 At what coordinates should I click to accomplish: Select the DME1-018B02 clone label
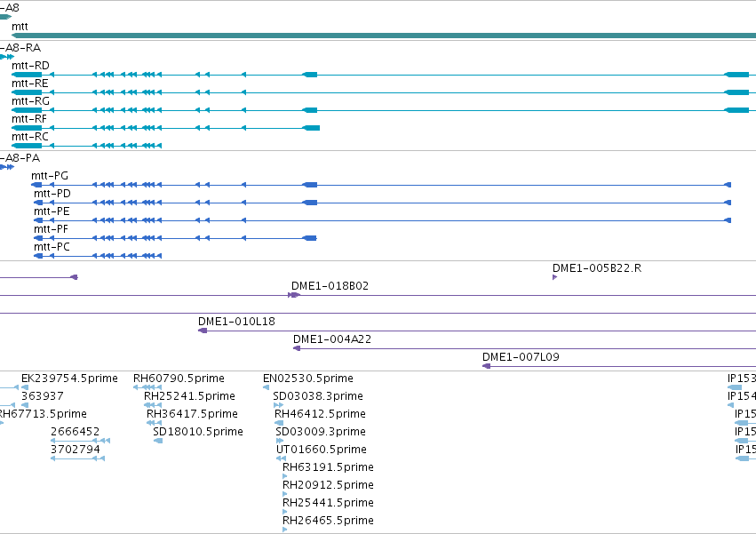tap(330, 286)
